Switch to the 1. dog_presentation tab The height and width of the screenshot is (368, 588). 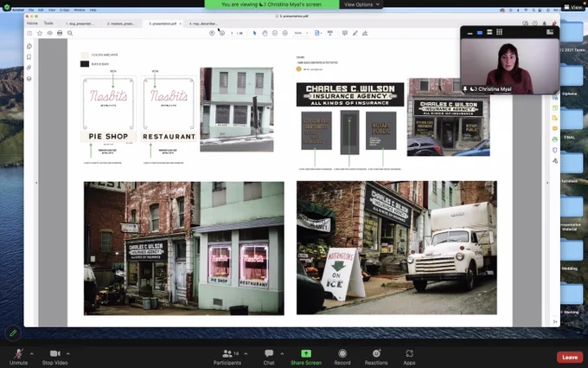[80, 23]
